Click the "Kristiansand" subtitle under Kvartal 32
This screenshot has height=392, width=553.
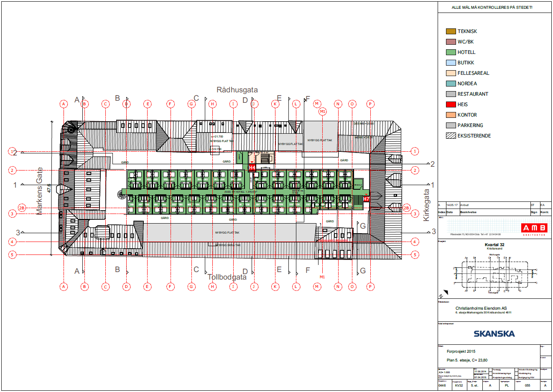pyautogui.click(x=494, y=249)
